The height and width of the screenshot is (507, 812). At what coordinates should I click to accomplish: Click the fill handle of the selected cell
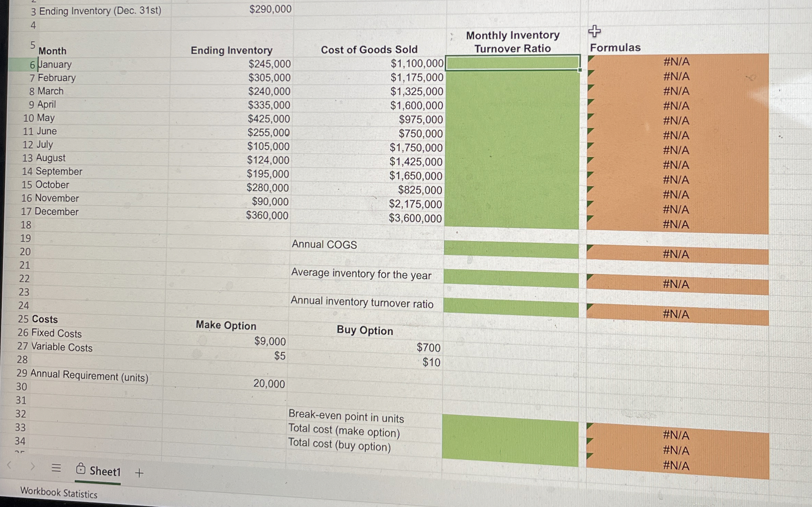click(x=579, y=70)
